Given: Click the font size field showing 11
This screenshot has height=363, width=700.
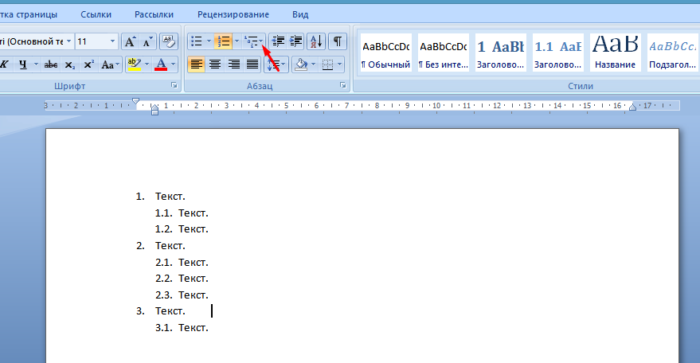Looking at the screenshot, I should 92,42.
